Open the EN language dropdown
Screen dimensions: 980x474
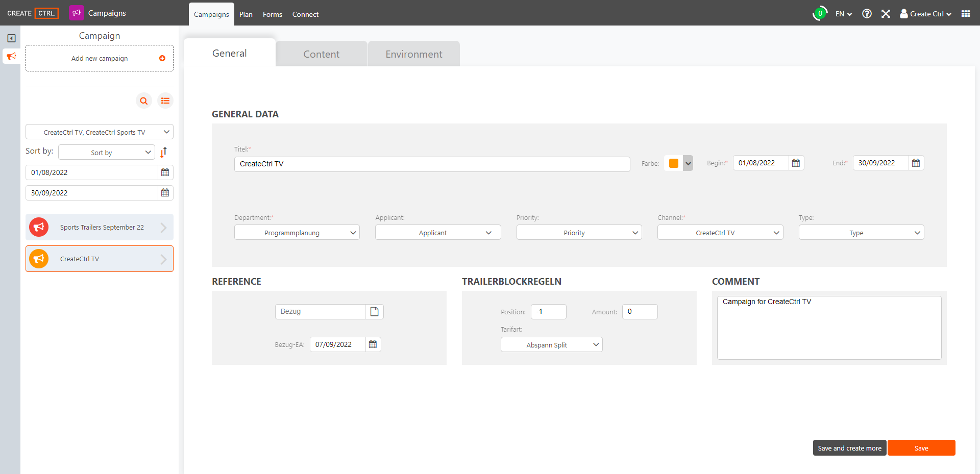click(x=844, y=14)
